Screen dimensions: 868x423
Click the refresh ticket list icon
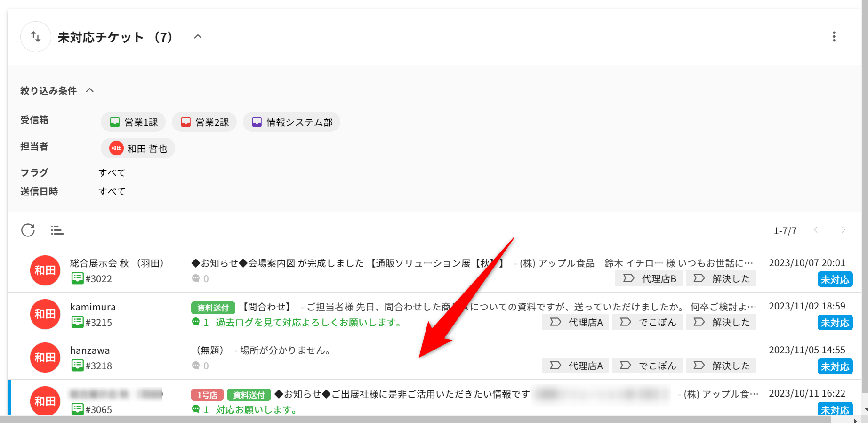28,230
